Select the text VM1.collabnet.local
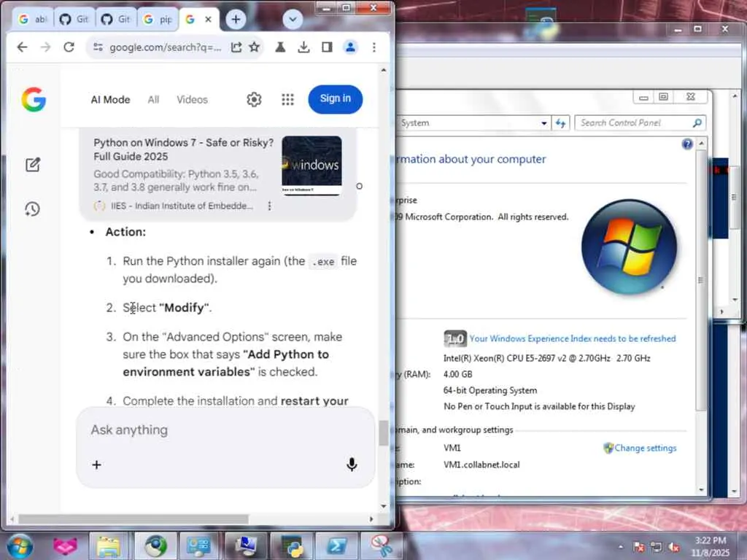 [x=481, y=464]
